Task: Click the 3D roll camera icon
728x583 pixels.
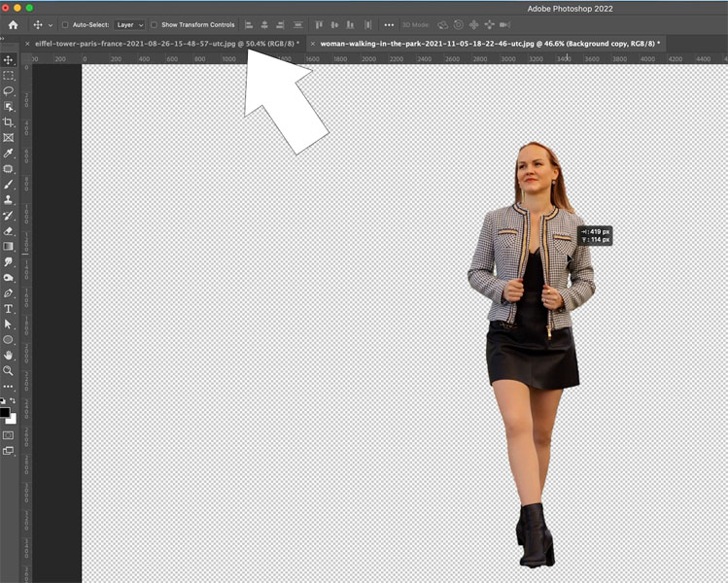Action: pos(458,25)
